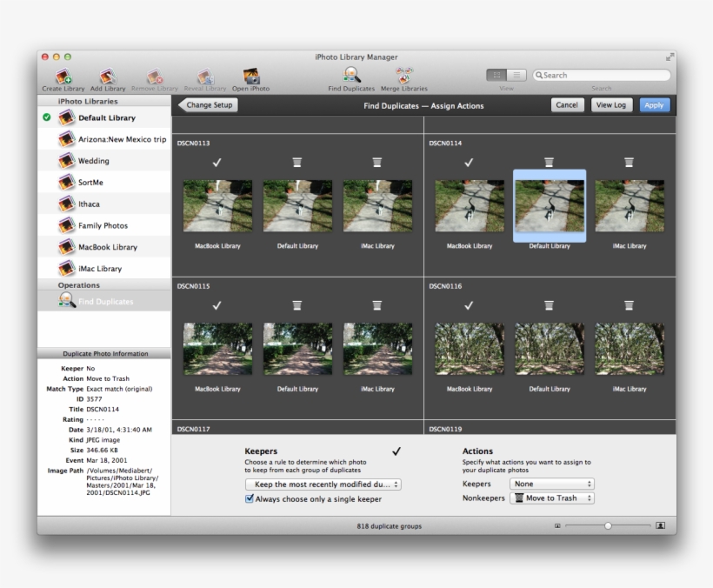Click the Change Setup back button
The image size is (713, 588).
pyautogui.click(x=209, y=105)
